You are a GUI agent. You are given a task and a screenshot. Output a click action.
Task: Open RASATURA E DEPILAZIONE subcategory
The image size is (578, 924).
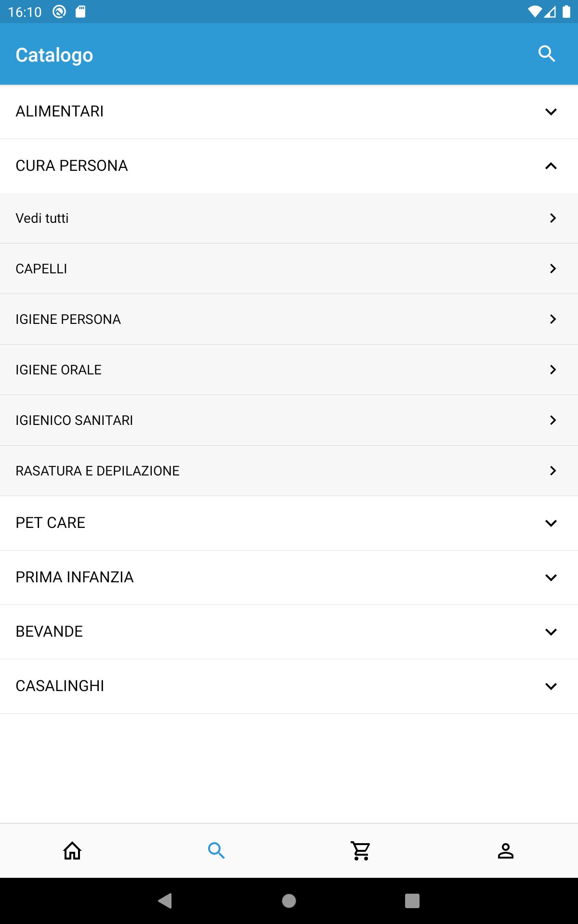coord(289,471)
